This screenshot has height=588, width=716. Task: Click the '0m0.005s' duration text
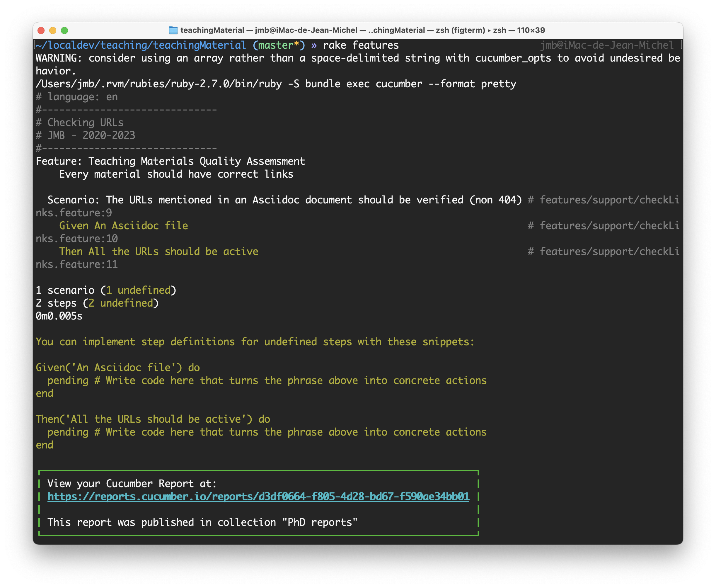tap(59, 316)
